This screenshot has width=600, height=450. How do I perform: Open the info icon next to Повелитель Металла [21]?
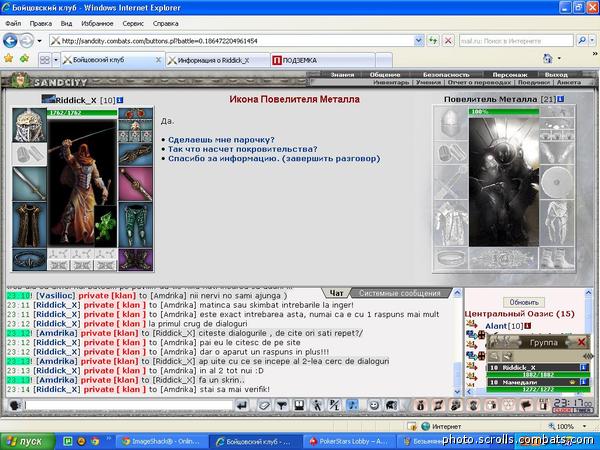[x=561, y=99]
